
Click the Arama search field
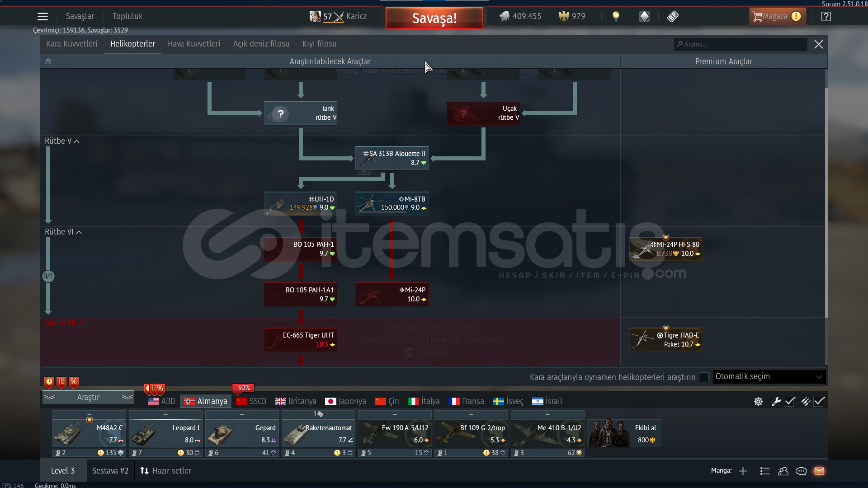[x=741, y=44]
